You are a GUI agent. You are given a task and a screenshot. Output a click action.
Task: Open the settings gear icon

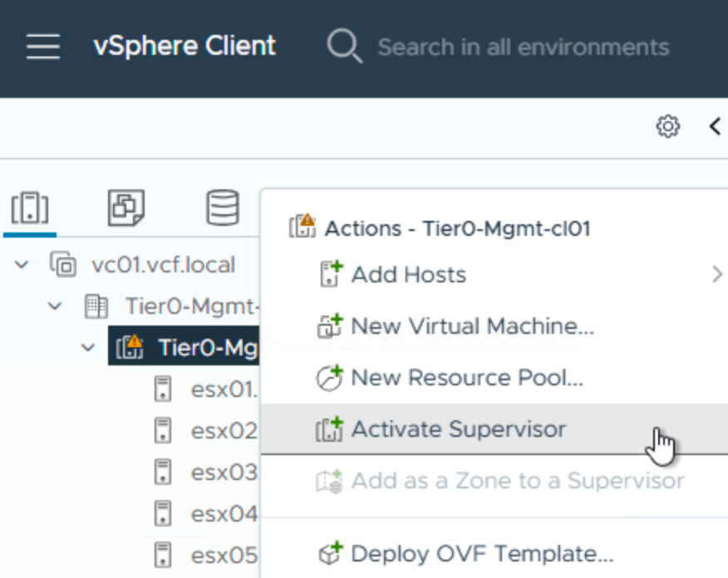click(x=667, y=126)
